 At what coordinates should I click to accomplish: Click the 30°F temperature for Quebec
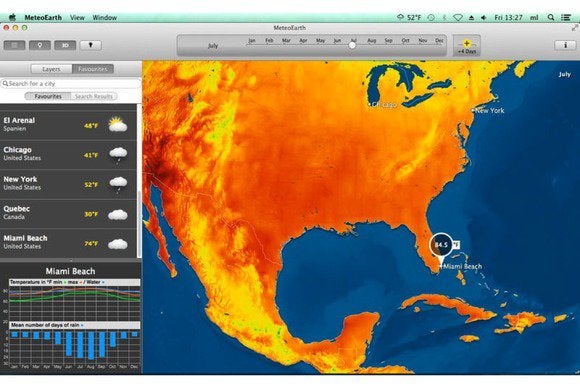[91, 214]
